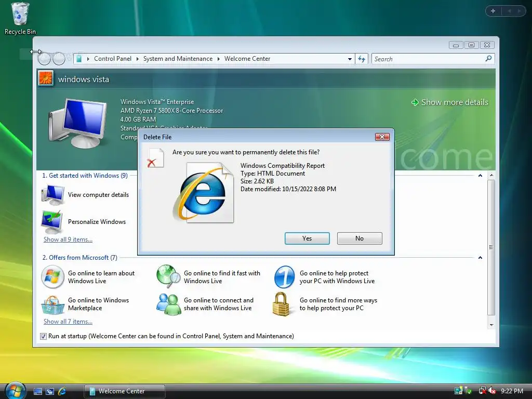
Task: Click the blue OneCare protect PC icon
Action: [x=284, y=277]
